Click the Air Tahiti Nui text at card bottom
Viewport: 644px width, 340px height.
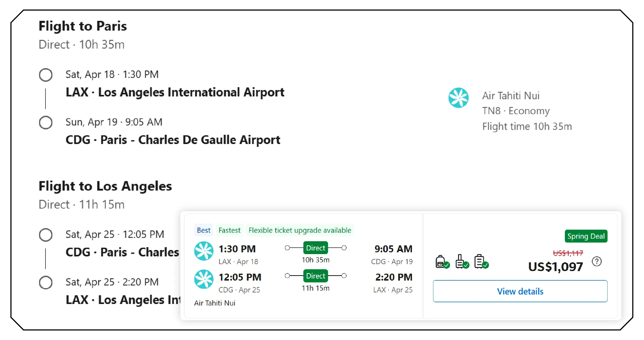point(215,303)
